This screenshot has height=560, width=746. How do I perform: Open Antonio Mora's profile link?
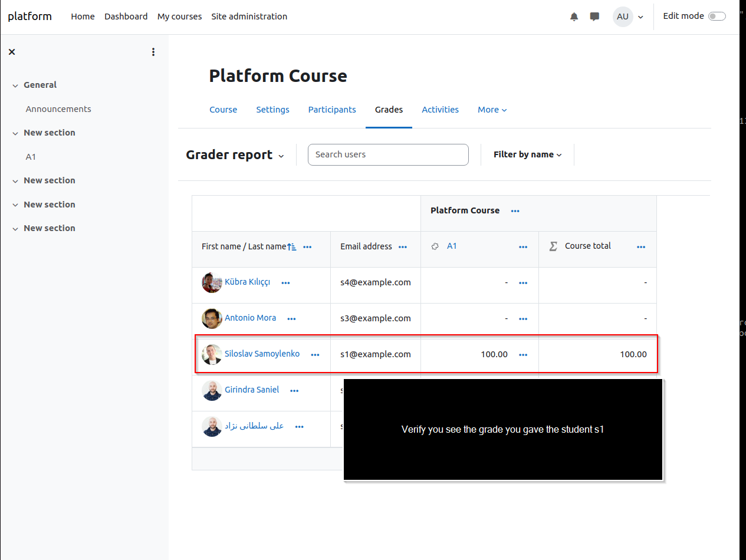point(250,318)
